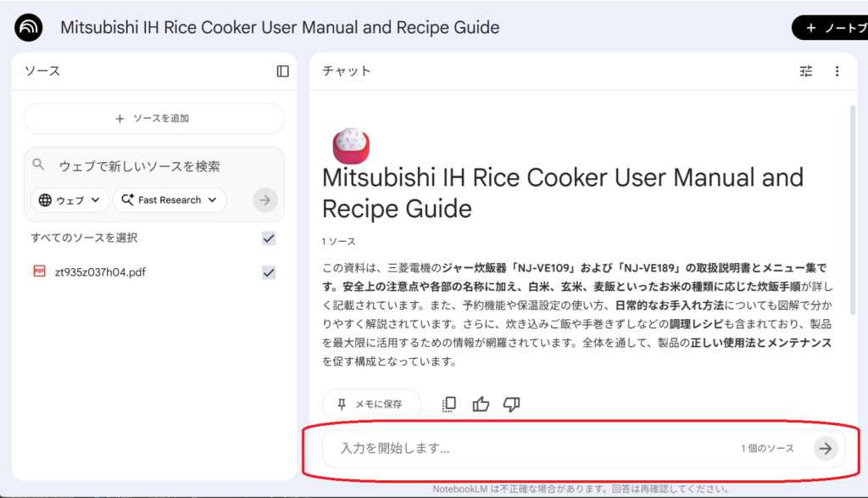
Task: Give the summary a thumbs up
Action: [x=481, y=405]
